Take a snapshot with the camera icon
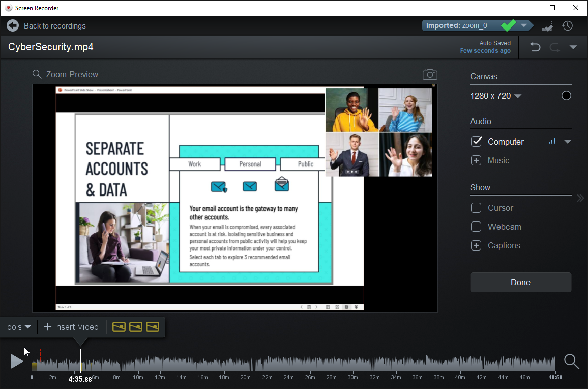The width and height of the screenshot is (588, 389). tap(430, 75)
